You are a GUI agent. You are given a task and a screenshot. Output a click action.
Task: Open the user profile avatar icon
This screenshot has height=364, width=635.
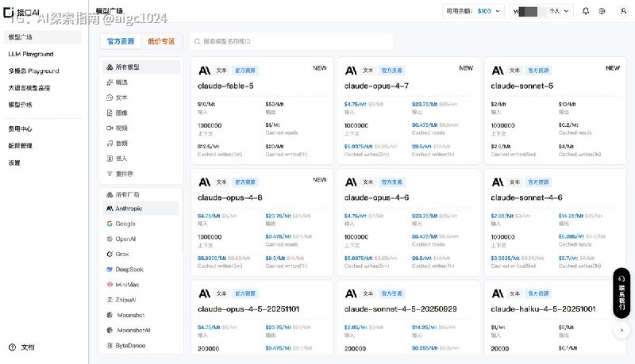(623, 11)
